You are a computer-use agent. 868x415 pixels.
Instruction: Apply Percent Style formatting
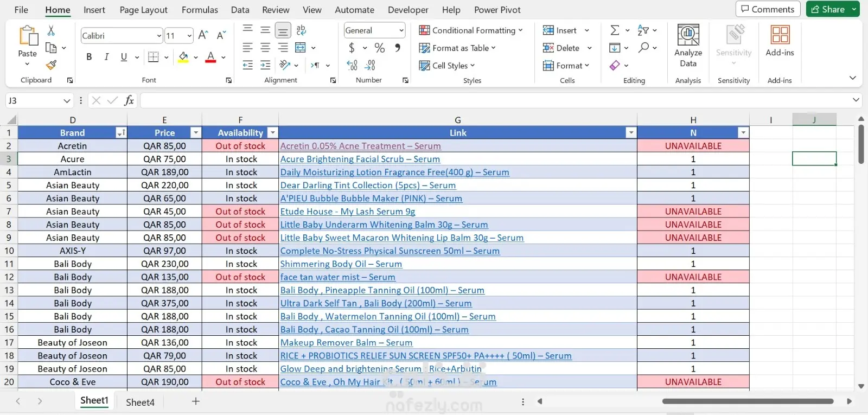(x=380, y=48)
